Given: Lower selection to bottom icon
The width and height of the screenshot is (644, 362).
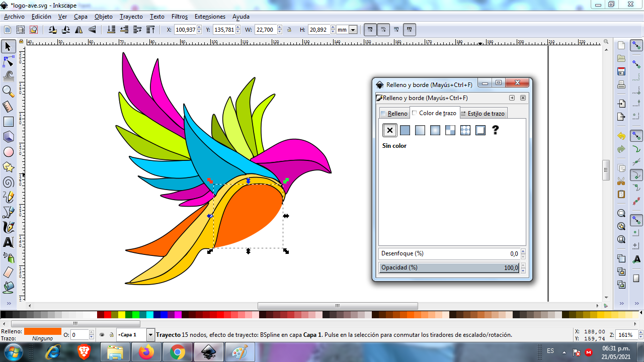Looking at the screenshot, I should point(111,30).
